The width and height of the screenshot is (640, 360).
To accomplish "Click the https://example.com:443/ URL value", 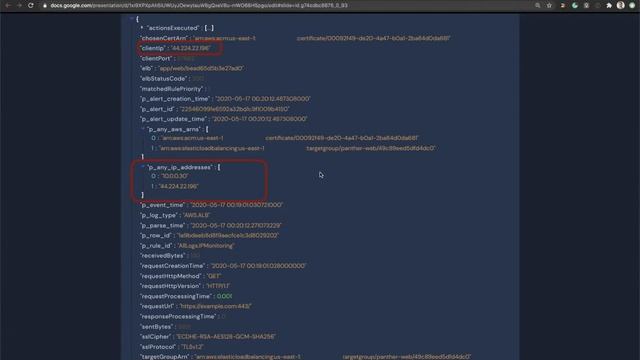I will pyautogui.click(x=216, y=306).
